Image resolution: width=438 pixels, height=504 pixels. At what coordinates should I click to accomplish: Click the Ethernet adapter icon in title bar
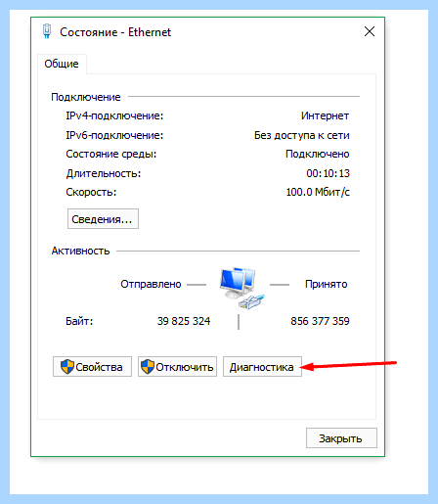pyautogui.click(x=47, y=31)
